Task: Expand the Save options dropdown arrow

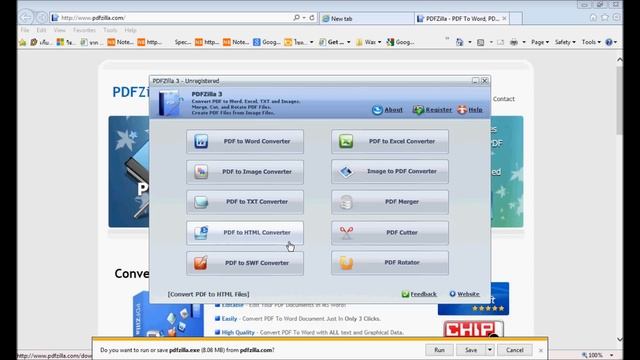Action: pyautogui.click(x=490, y=350)
